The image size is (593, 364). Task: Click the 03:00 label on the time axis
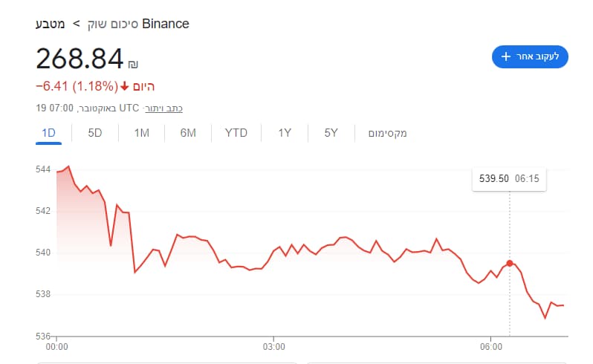coord(274,346)
